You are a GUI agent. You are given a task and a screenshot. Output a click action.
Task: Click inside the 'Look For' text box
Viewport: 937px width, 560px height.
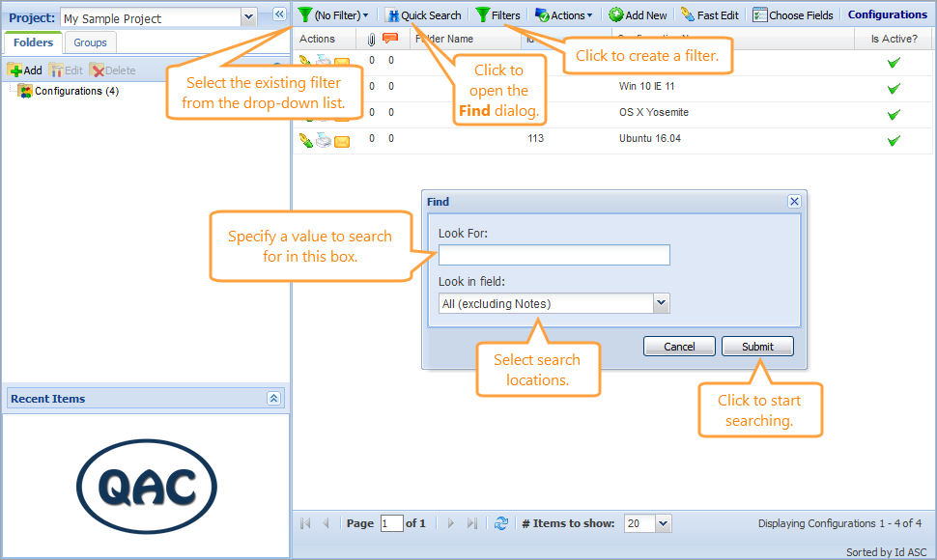[x=554, y=255]
